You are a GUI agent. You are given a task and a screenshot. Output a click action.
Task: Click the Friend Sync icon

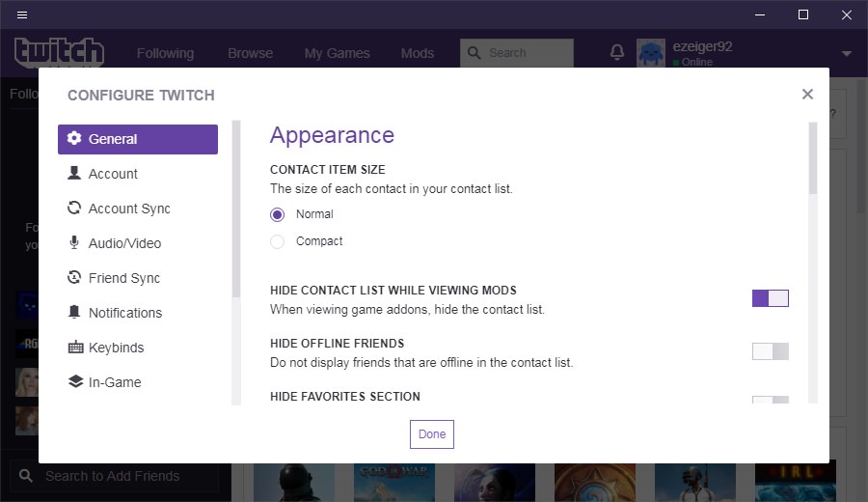[x=74, y=277]
